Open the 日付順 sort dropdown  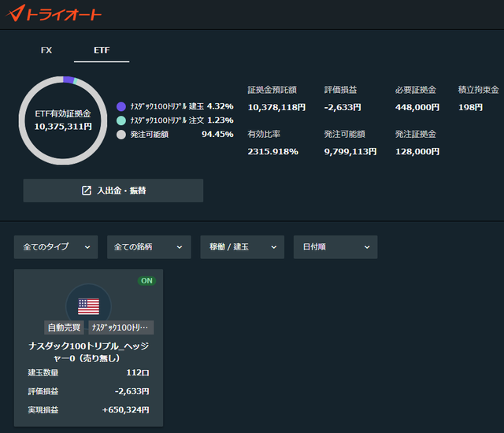(335, 247)
